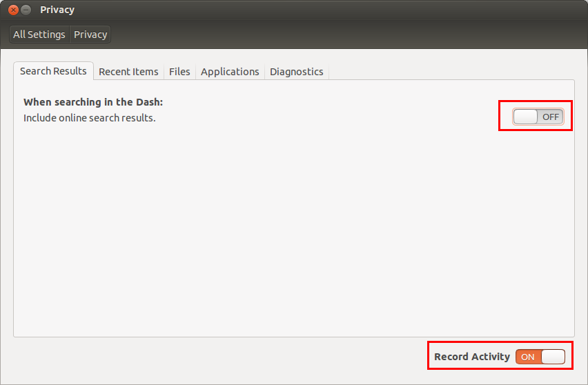Click the white knob of the Record Activity switch
This screenshot has width=588, height=385.
click(553, 357)
